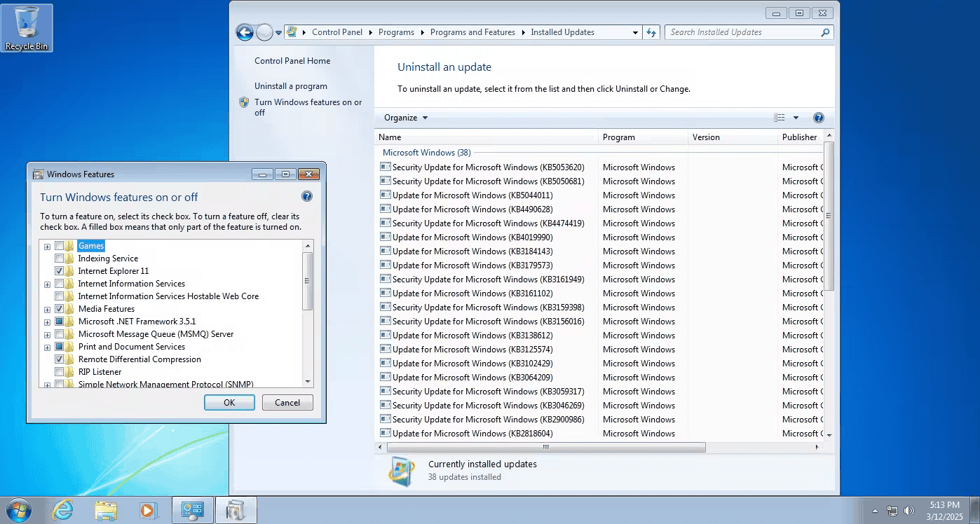Expand Print and Document Services node
This screenshot has height=524, width=980.
[47, 347]
